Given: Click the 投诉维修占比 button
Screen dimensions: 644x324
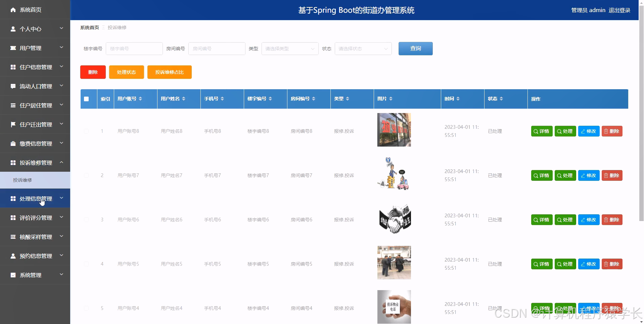Looking at the screenshot, I should tap(169, 72).
